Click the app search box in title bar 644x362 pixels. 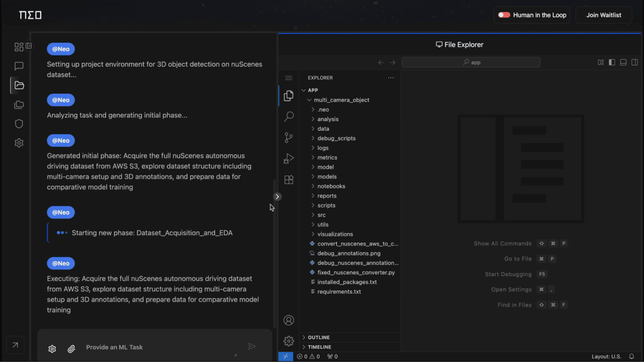tap(471, 63)
